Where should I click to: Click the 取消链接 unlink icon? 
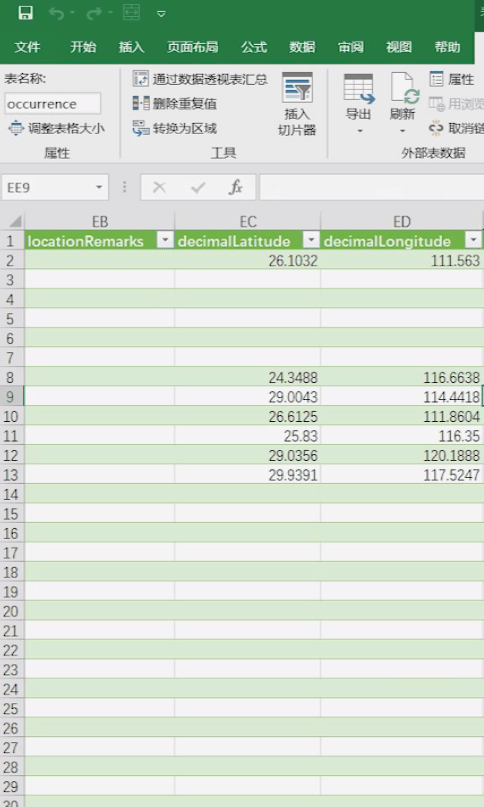pos(436,128)
